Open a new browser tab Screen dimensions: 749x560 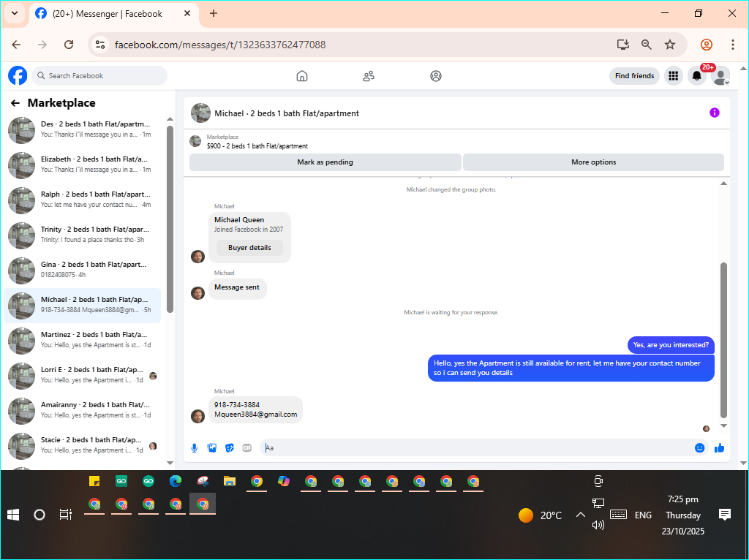click(x=214, y=13)
